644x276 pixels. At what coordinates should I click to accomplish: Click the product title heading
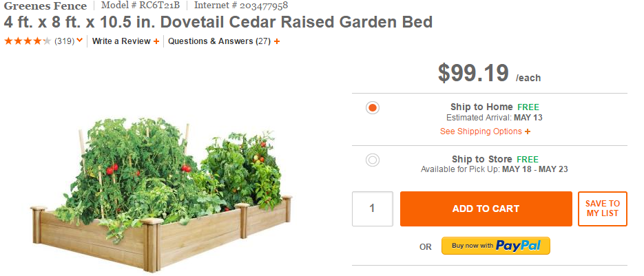coord(218,22)
